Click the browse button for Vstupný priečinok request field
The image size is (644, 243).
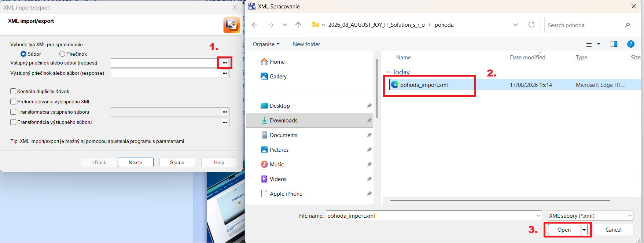coord(225,63)
